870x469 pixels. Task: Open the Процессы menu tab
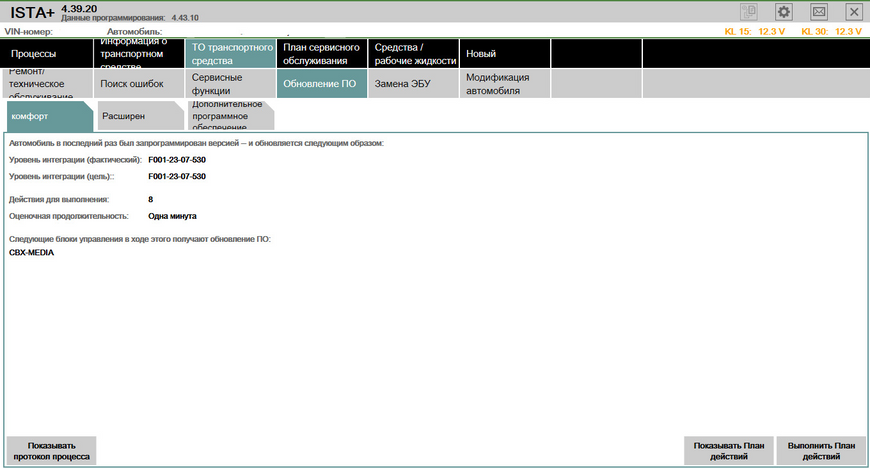click(x=47, y=54)
